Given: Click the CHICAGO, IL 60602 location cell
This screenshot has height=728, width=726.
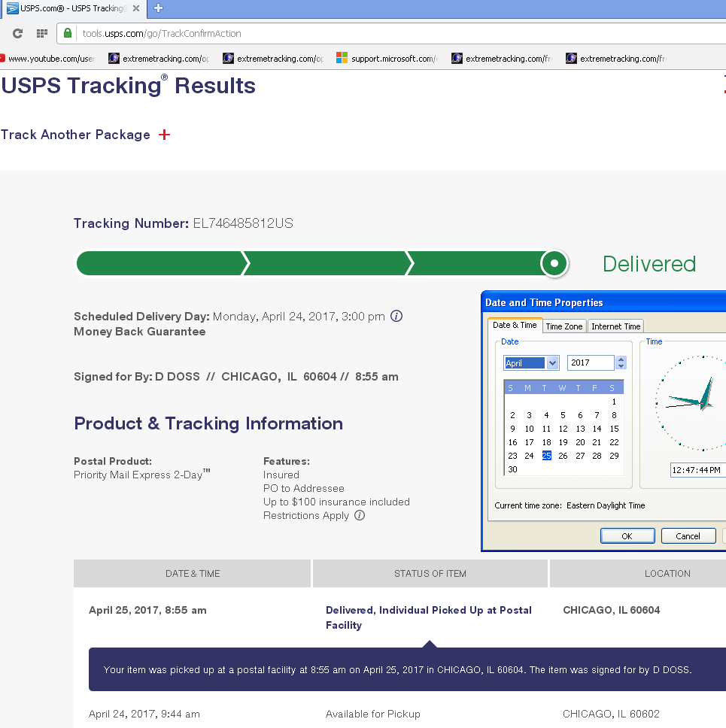Looking at the screenshot, I should pyautogui.click(x=611, y=714).
